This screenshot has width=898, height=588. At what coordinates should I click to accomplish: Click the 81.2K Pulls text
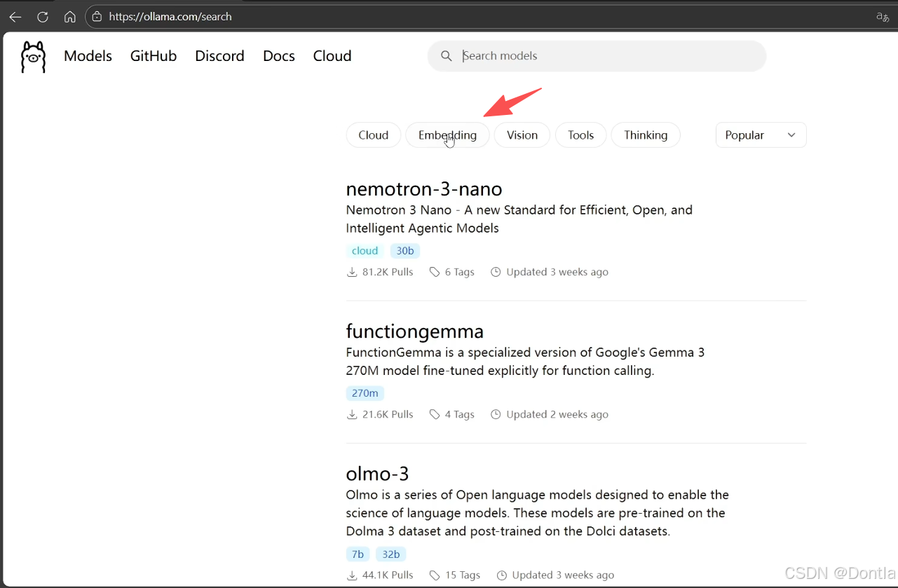pos(388,272)
